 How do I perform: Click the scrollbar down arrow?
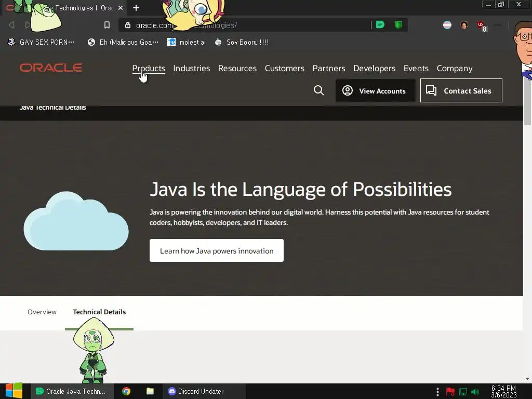coord(527,379)
